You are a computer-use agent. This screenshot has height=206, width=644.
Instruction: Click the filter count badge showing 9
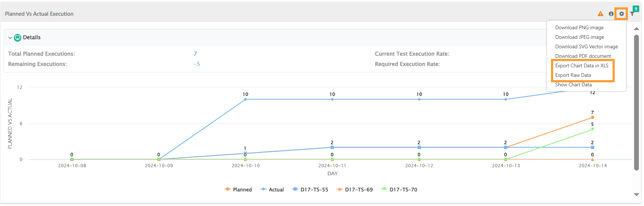tap(636, 9)
